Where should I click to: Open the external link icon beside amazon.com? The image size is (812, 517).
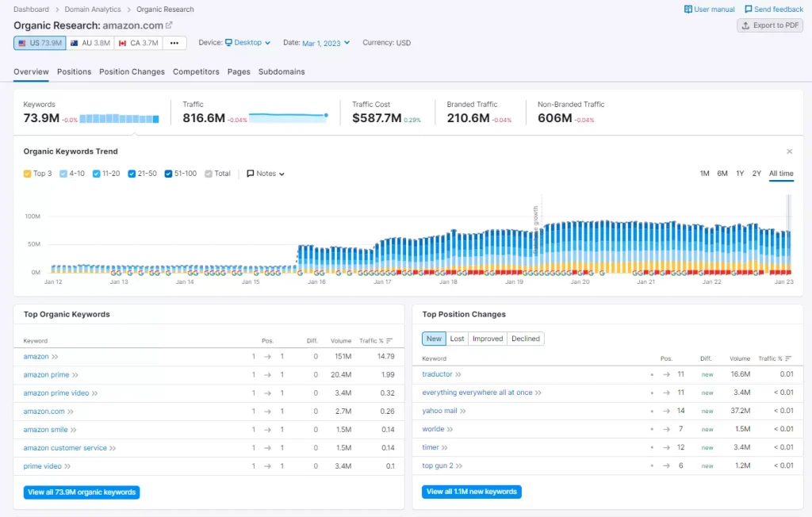click(168, 25)
